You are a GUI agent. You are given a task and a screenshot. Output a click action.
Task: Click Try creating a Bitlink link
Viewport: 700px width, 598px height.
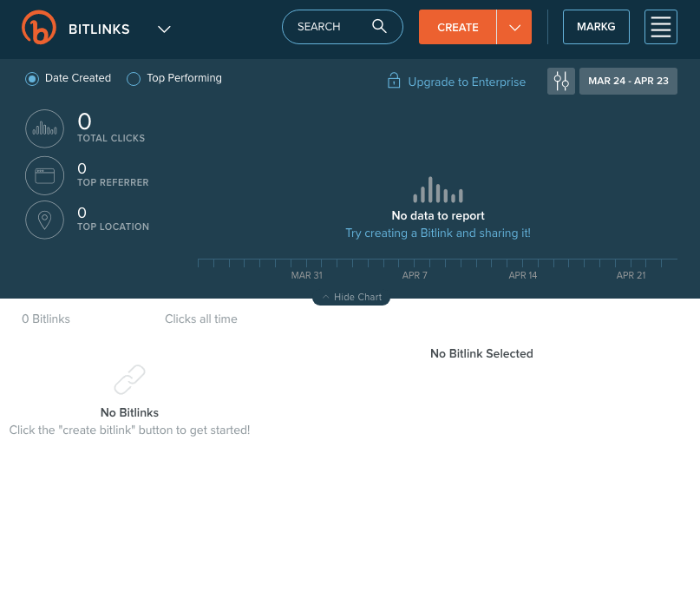point(438,233)
